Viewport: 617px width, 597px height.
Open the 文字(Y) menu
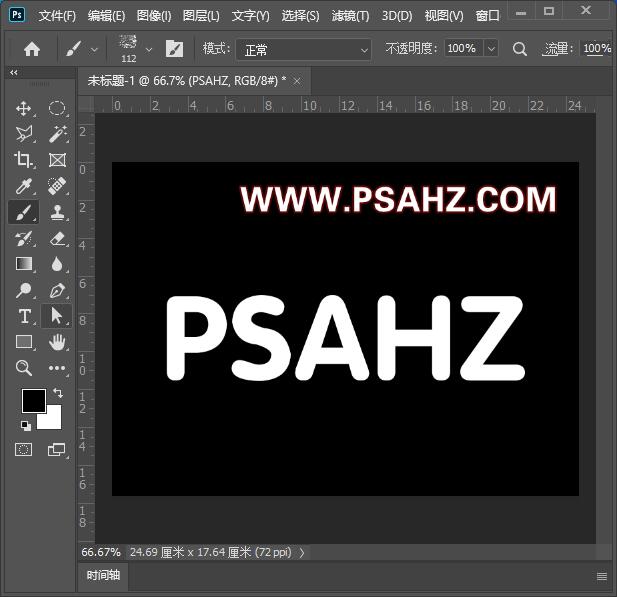pos(251,16)
